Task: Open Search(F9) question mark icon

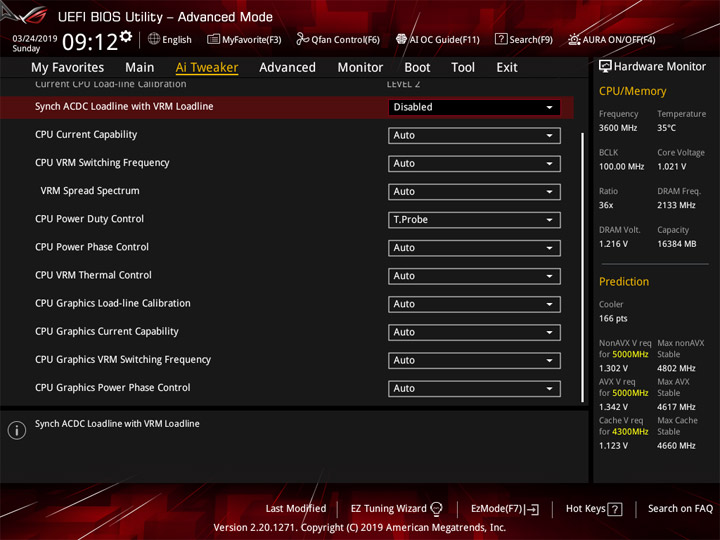Action: (501, 39)
